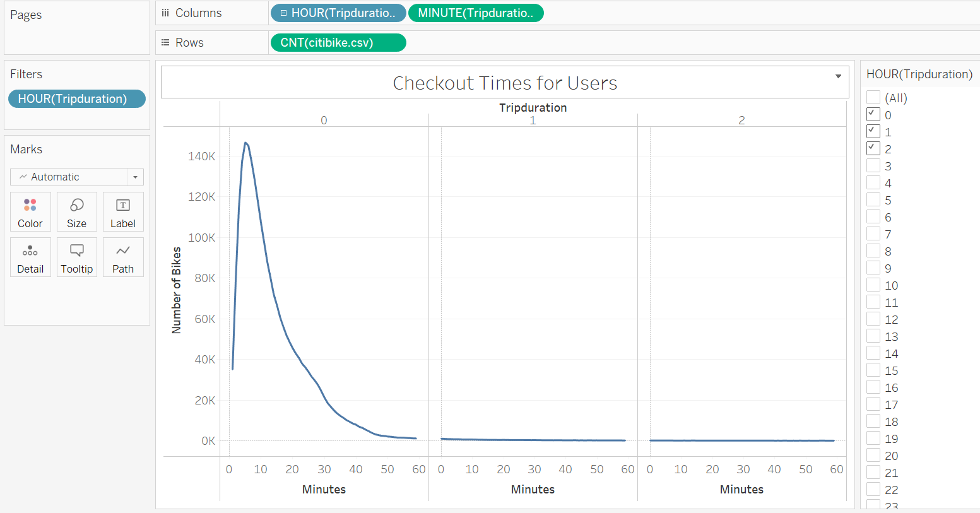
Task: Click the MINUTE(Tripduratio.. pill on Columns
Action: tap(476, 13)
